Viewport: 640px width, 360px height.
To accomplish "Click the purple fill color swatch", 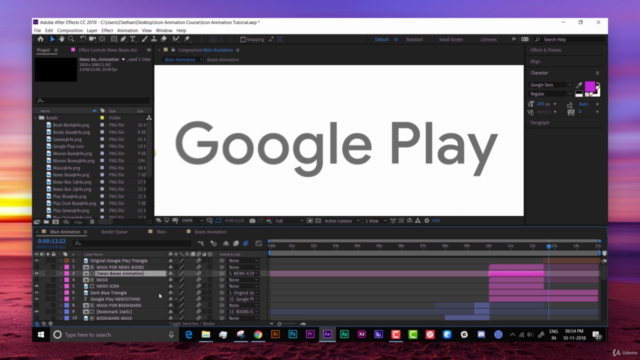I will click(x=590, y=86).
